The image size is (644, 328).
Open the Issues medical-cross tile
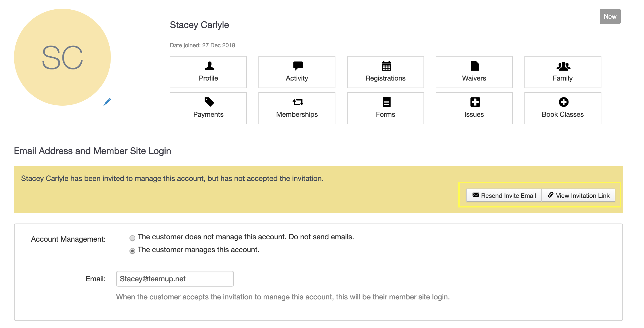click(474, 108)
